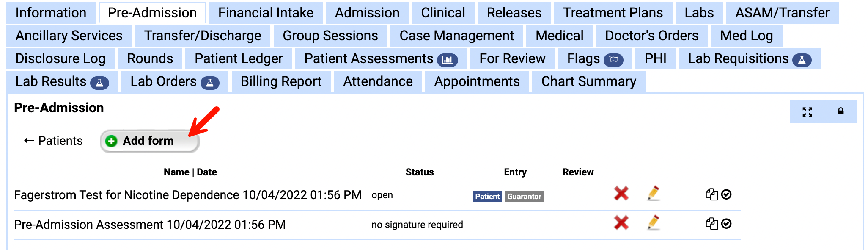The height and width of the screenshot is (250, 868).
Task: Copy the Fagerstrom Test form
Action: [x=711, y=194]
